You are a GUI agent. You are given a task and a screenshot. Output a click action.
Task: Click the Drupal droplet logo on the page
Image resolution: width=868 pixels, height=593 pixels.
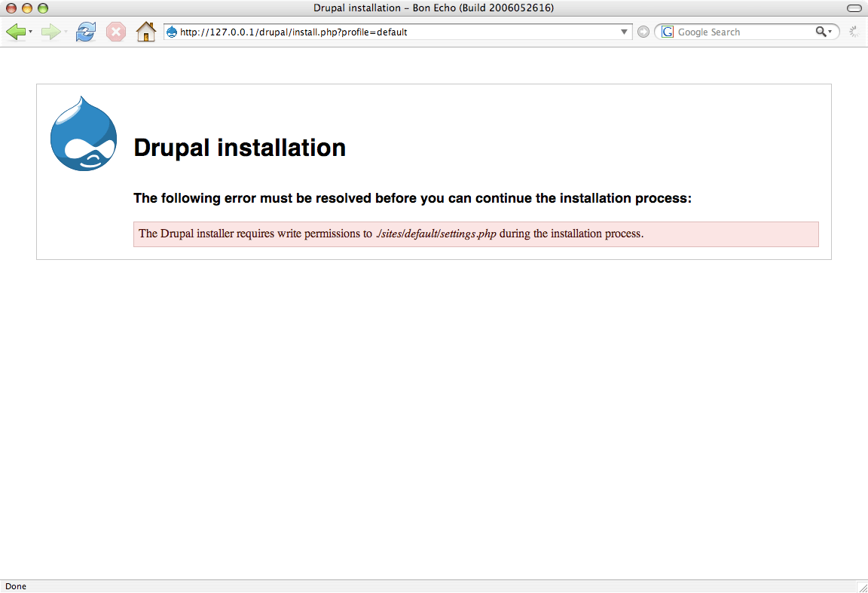[83, 133]
